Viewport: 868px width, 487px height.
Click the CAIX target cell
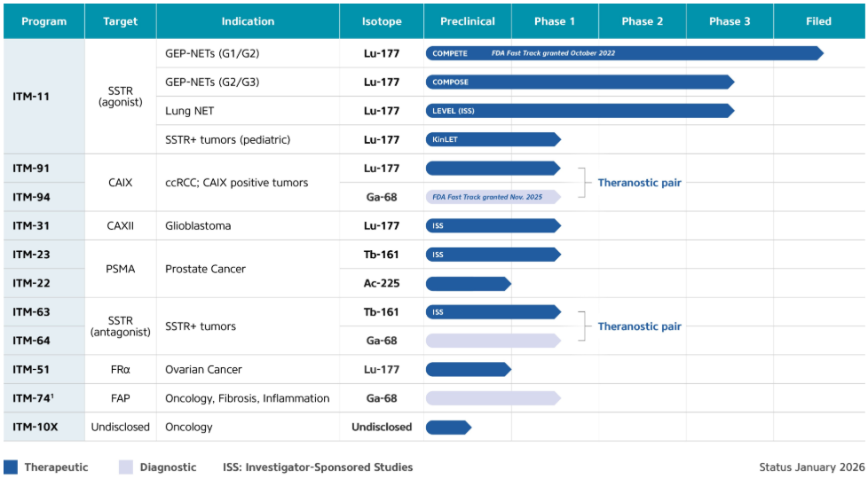point(120,183)
